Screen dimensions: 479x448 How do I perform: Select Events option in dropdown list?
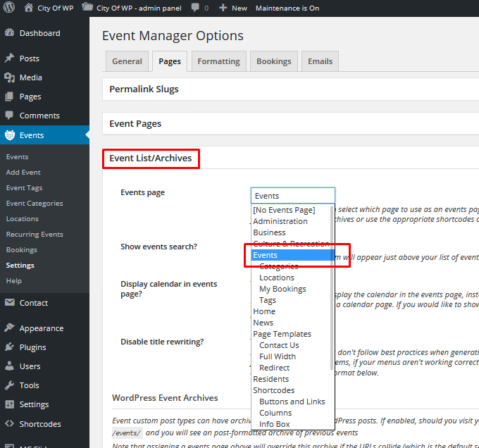click(x=266, y=255)
